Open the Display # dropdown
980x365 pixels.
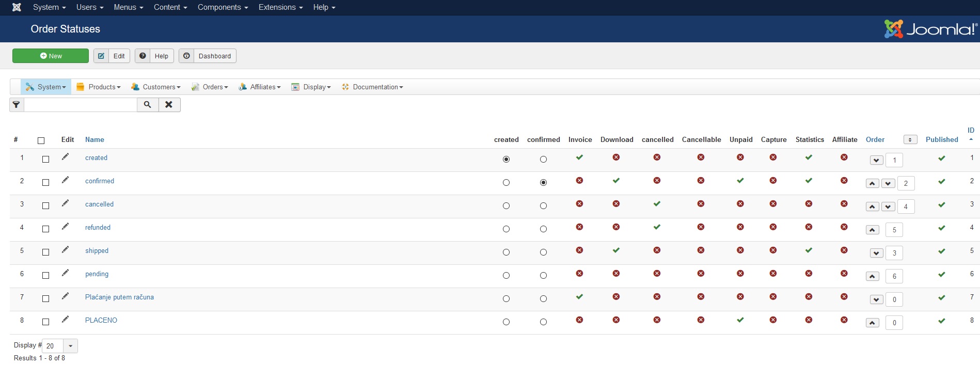click(x=70, y=346)
